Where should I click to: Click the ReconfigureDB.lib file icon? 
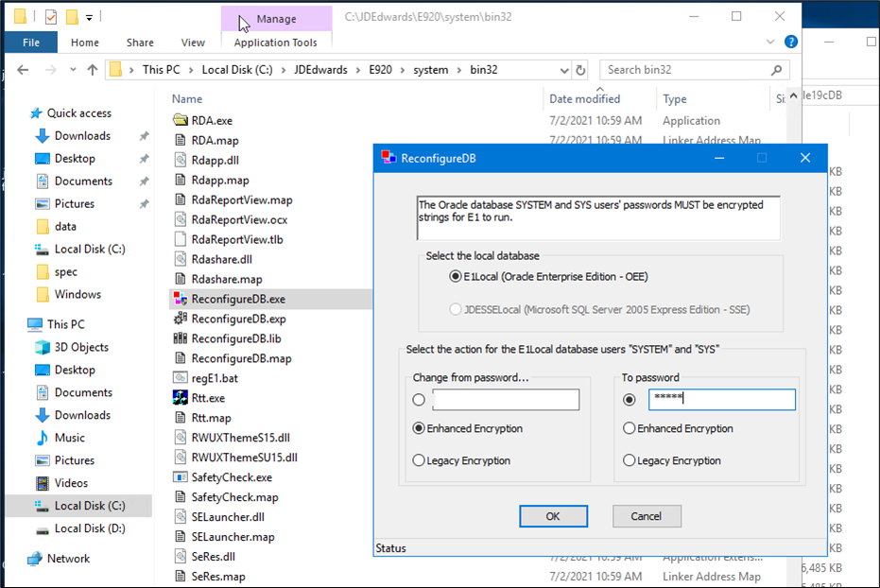[181, 338]
